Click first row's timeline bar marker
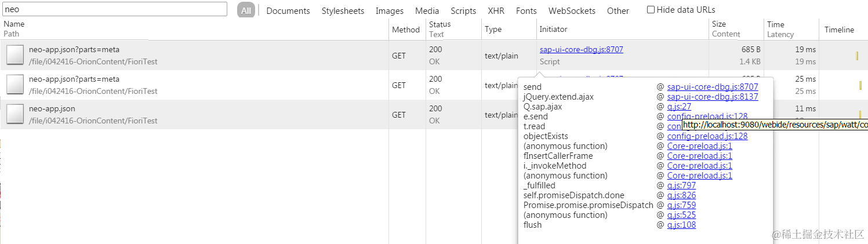The image size is (868, 244). coord(856,56)
